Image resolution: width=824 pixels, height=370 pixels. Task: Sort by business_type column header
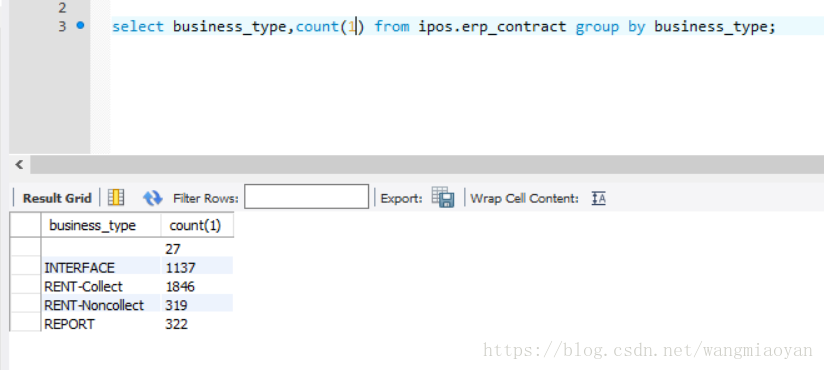coord(101,225)
